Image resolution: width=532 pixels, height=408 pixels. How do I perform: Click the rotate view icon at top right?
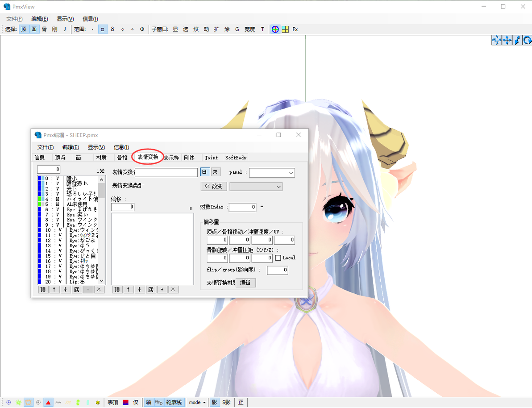coord(527,40)
